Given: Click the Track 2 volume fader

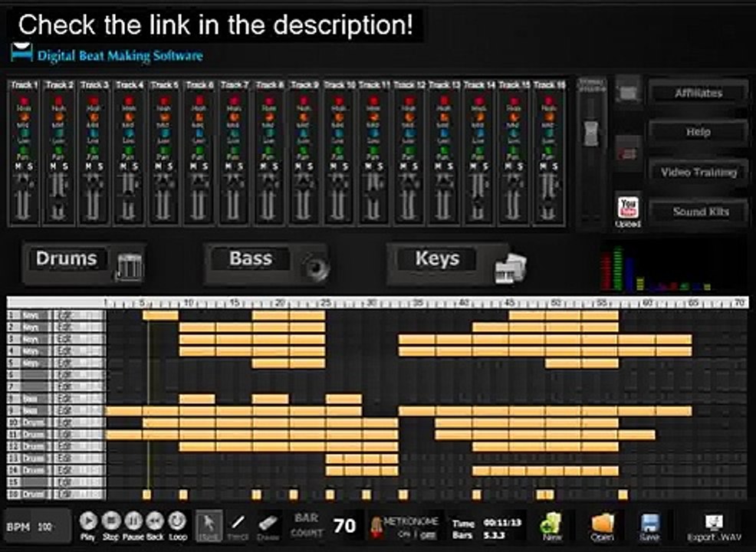Looking at the screenshot, I should [58, 197].
